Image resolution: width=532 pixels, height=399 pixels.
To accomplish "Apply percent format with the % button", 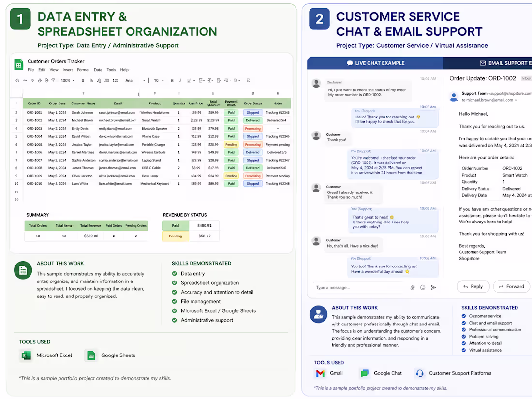I will pos(91,81).
